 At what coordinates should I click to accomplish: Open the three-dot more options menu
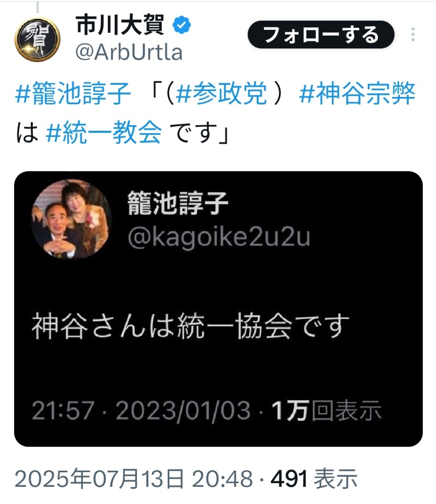(x=413, y=34)
